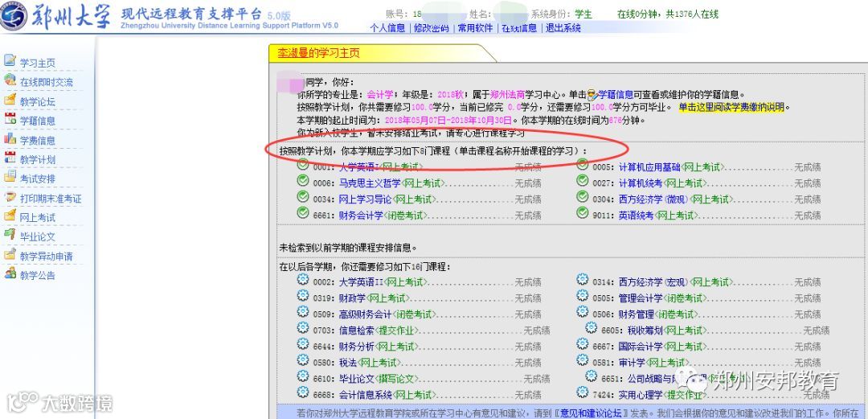
Task: Click gear icon beside 0319 财政学
Action: coord(303,295)
